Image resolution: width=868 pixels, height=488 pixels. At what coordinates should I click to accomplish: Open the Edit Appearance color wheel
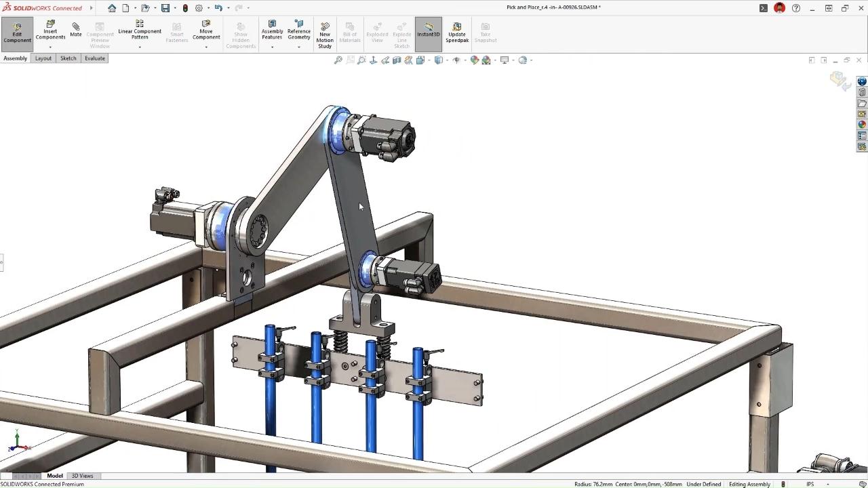tap(475, 60)
